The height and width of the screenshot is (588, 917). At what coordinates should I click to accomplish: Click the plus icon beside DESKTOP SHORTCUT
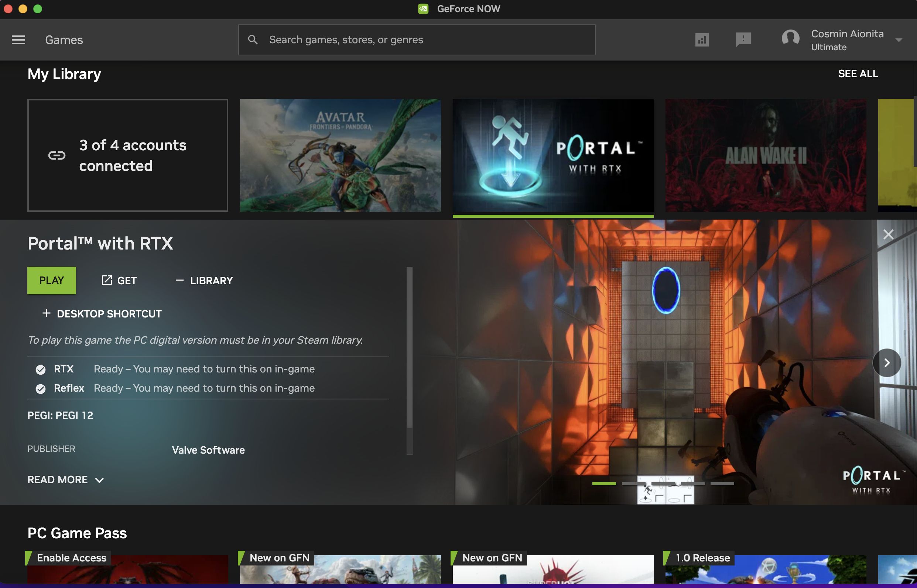pos(46,313)
